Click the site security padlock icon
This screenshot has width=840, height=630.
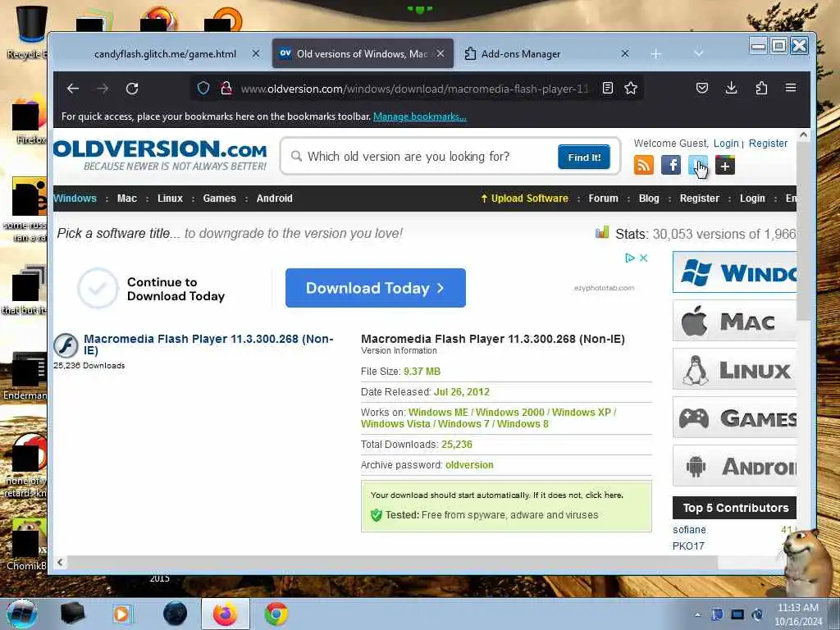coord(226,88)
